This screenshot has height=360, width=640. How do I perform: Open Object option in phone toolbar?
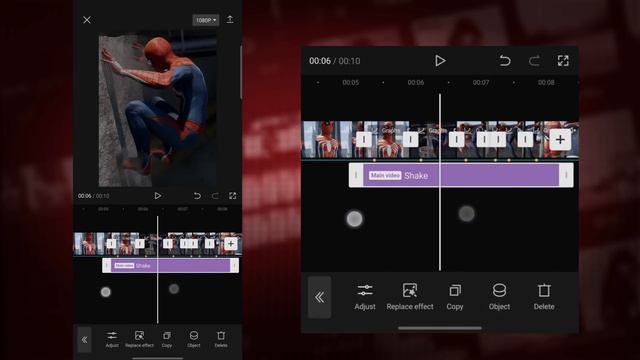(x=193, y=339)
